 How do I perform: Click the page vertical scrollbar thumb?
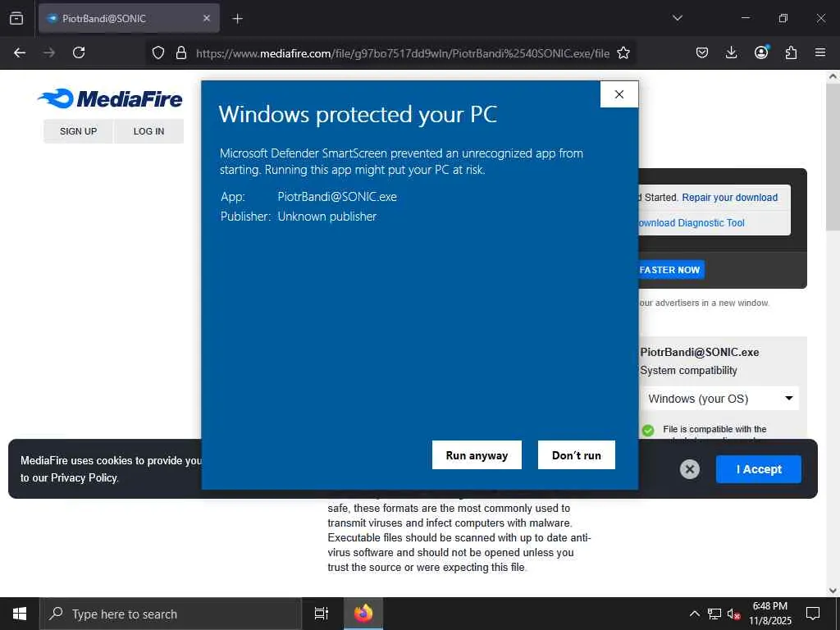[833, 157]
